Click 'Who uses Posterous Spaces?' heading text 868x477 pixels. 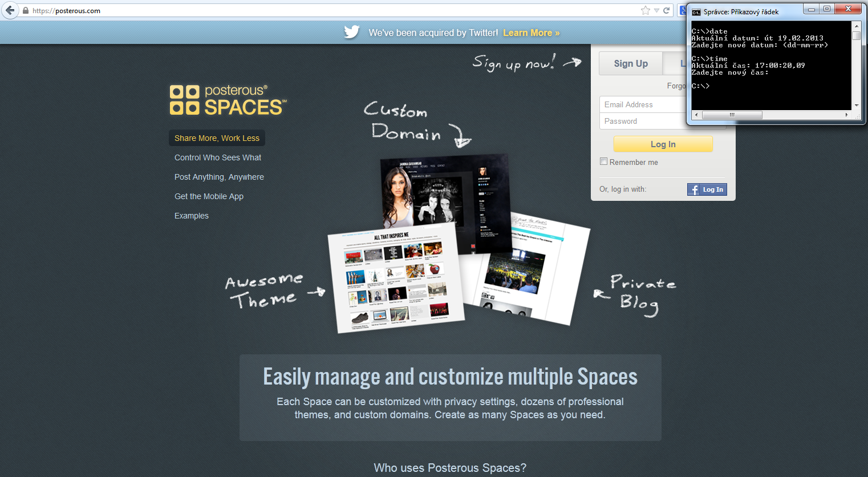450,468
